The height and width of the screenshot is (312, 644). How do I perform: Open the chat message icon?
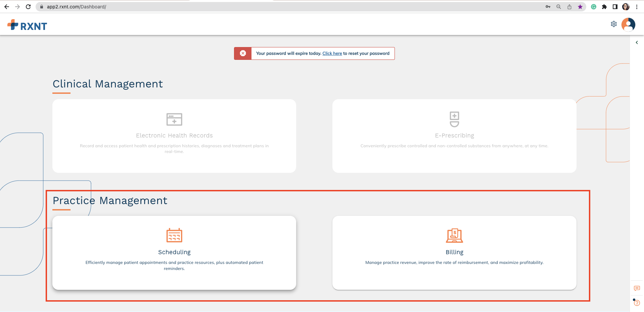coord(637,288)
